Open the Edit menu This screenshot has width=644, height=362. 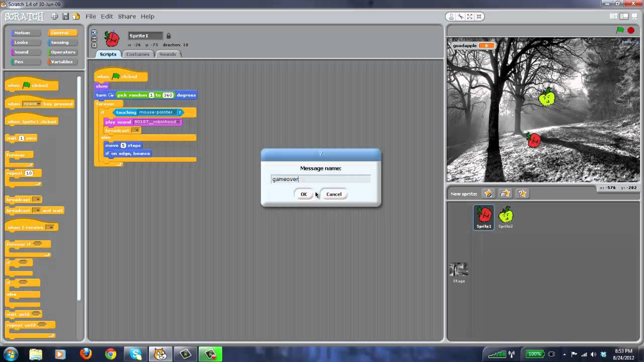click(107, 17)
